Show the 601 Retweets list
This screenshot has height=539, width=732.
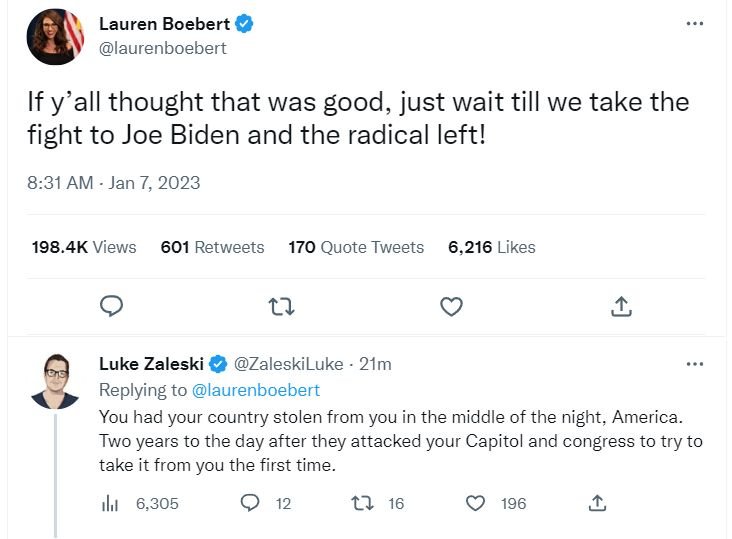pos(212,247)
